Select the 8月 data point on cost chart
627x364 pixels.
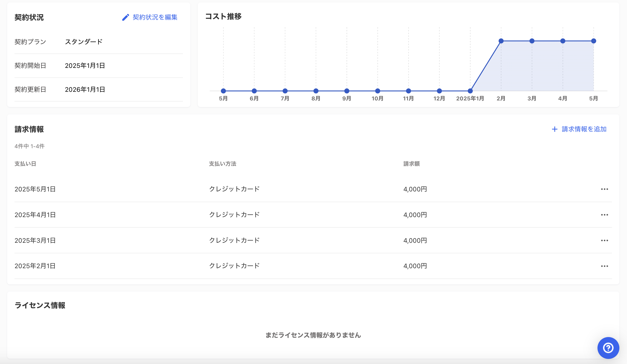[316, 91]
